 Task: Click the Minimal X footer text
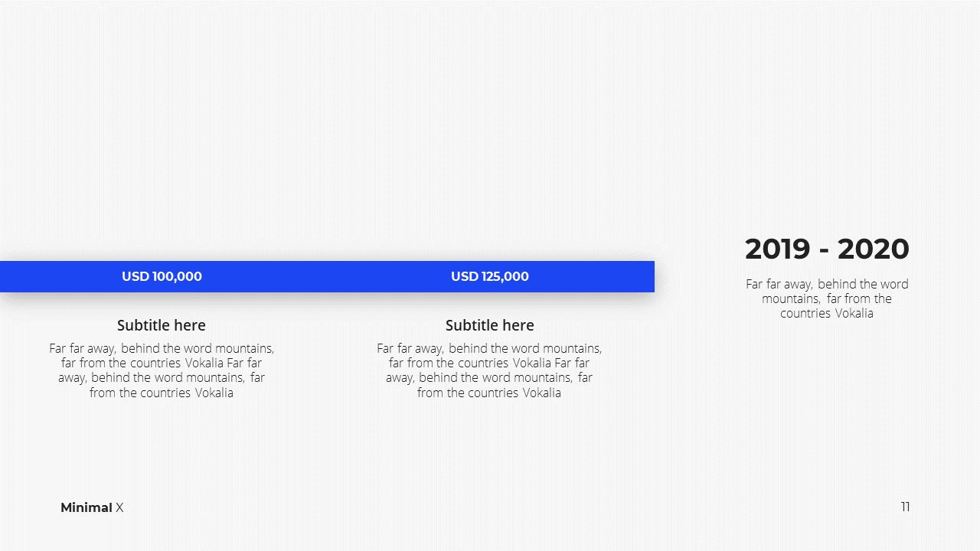point(92,507)
